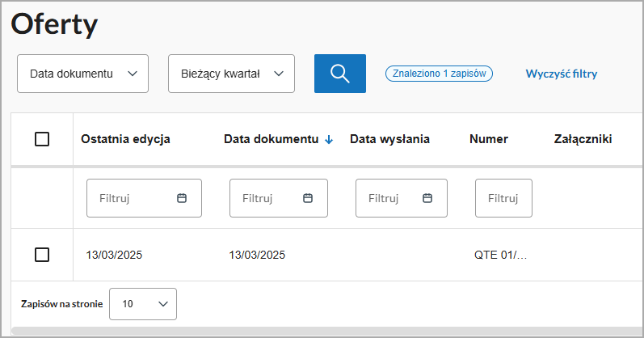Open the Zapisów na stronie dropdown
Screen dimensions: 644x338
143,304
